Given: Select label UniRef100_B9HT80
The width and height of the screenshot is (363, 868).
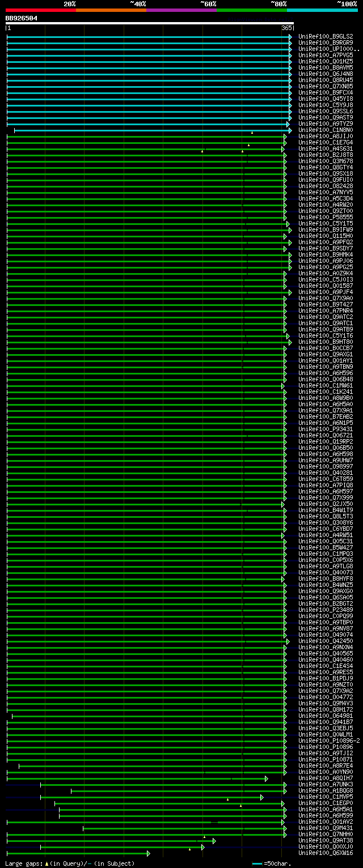Looking at the screenshot, I should 326,342.
